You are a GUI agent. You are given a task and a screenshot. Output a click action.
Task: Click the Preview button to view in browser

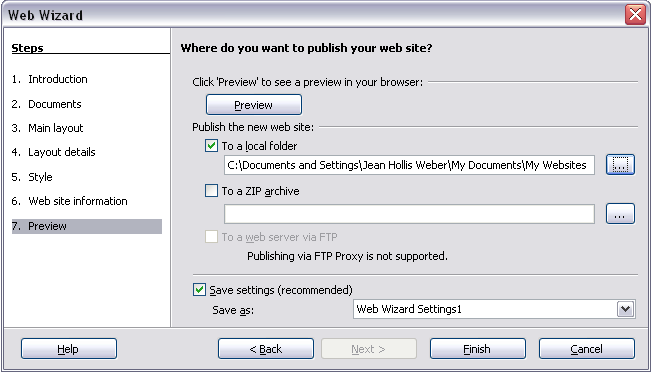click(x=254, y=105)
